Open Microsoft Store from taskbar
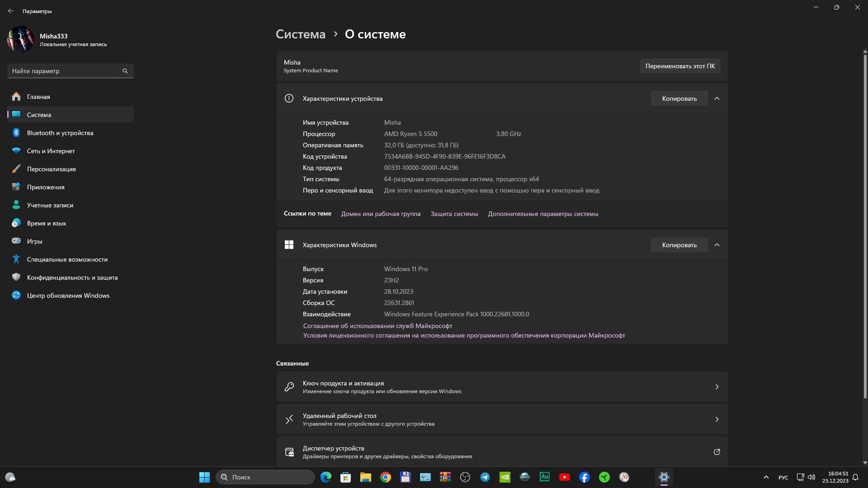Viewport: 868px width, 488px height. click(x=346, y=477)
